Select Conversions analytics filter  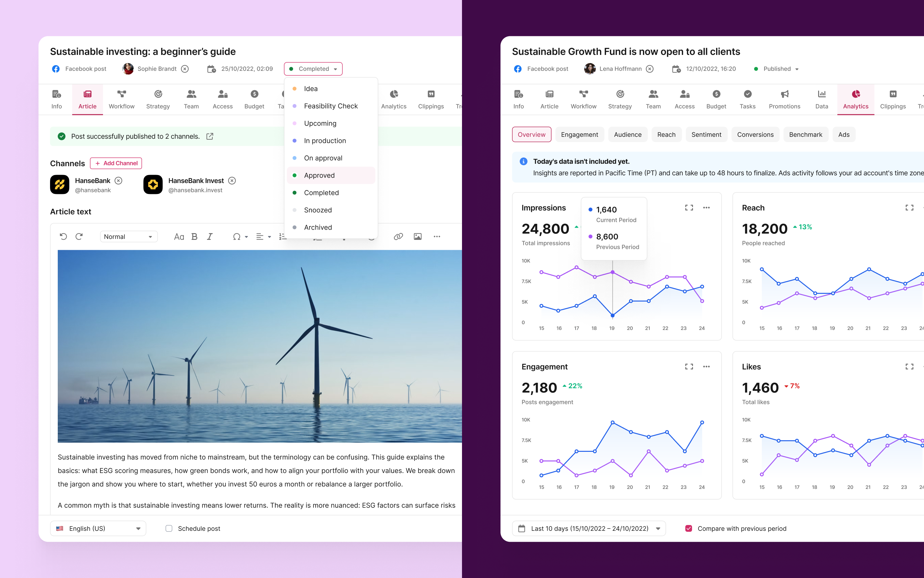[755, 135]
